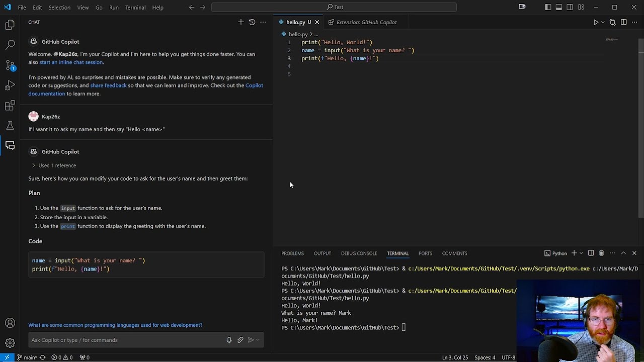644x362 pixels.
Task: Split the terminal
Action: [x=591, y=253]
